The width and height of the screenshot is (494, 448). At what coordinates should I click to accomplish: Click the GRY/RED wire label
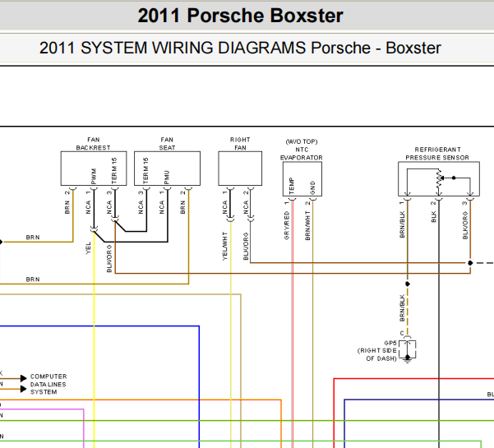[x=286, y=225]
